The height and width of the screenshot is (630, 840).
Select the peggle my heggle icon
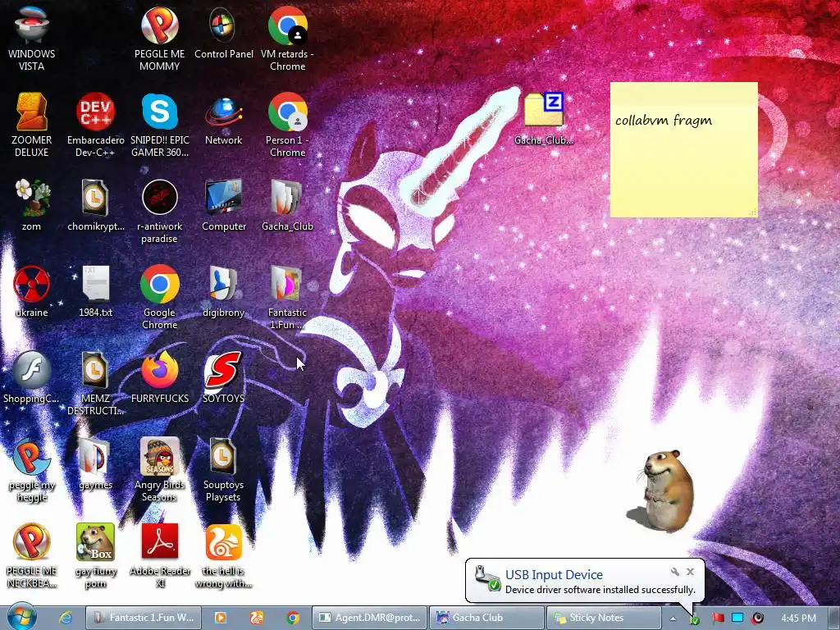coord(32,470)
